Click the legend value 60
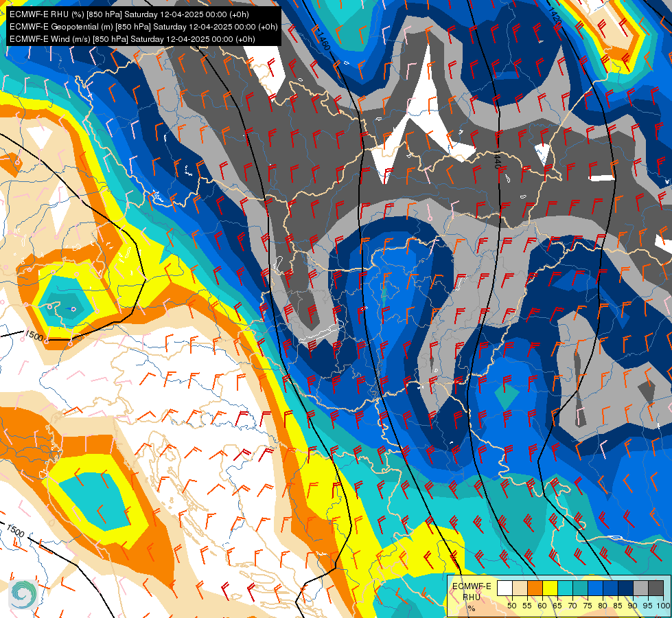The image size is (672, 618). [x=542, y=606]
